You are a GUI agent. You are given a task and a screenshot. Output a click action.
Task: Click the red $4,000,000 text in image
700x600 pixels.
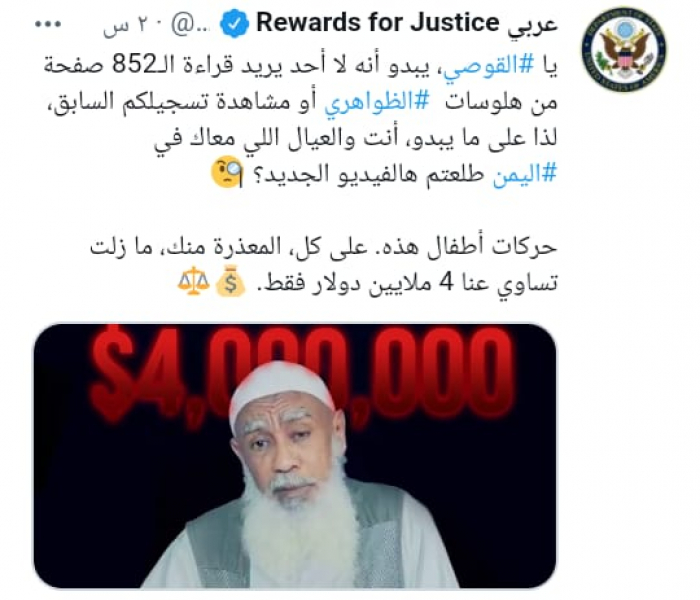click(x=300, y=367)
